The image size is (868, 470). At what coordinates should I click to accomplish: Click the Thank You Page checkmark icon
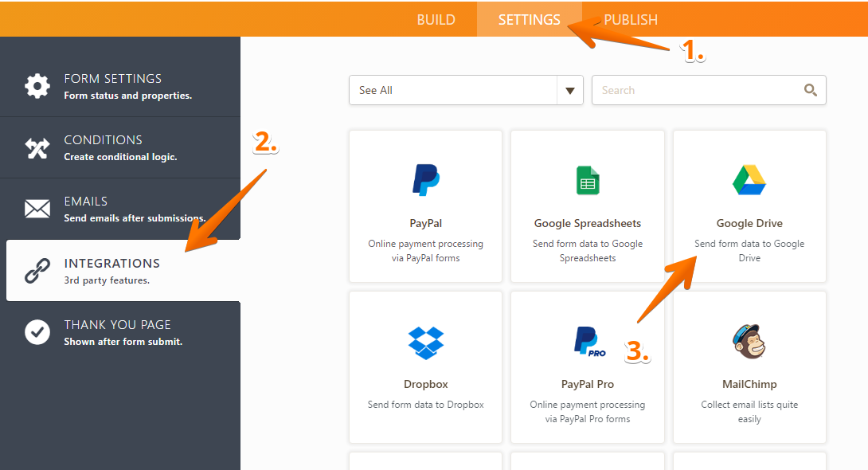click(x=37, y=332)
